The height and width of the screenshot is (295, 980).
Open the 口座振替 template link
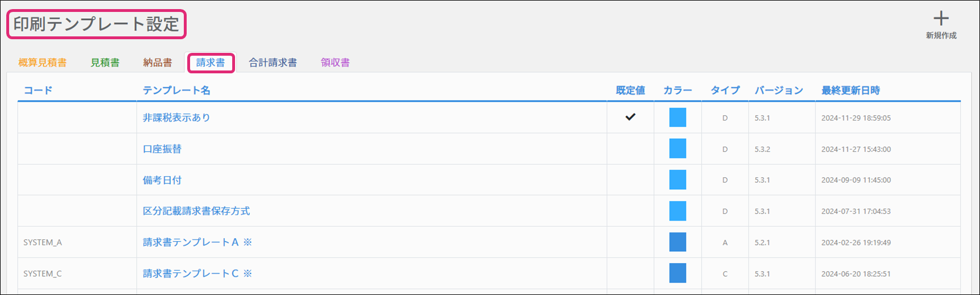coord(162,149)
